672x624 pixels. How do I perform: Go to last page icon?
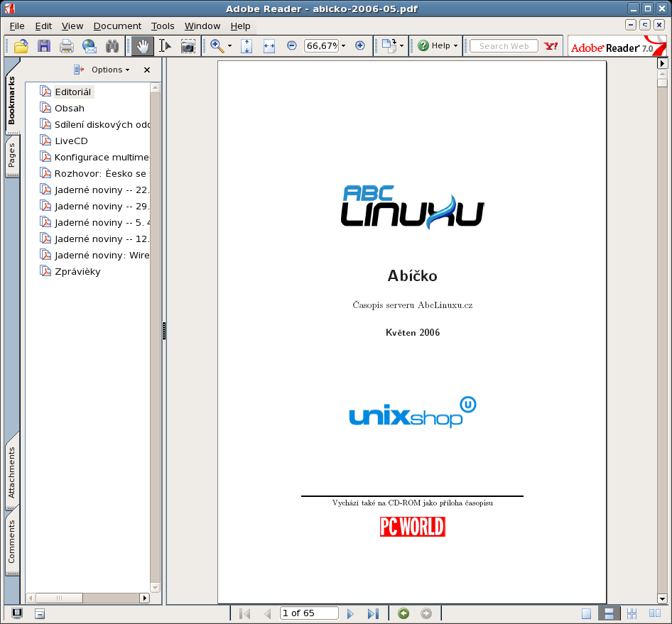point(373,614)
